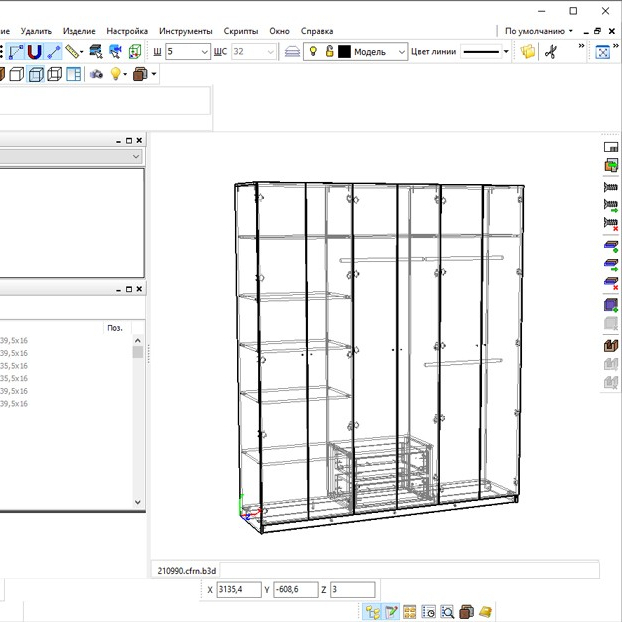Click the purple block add icon
This screenshot has height=622, width=622.
[x=610, y=305]
